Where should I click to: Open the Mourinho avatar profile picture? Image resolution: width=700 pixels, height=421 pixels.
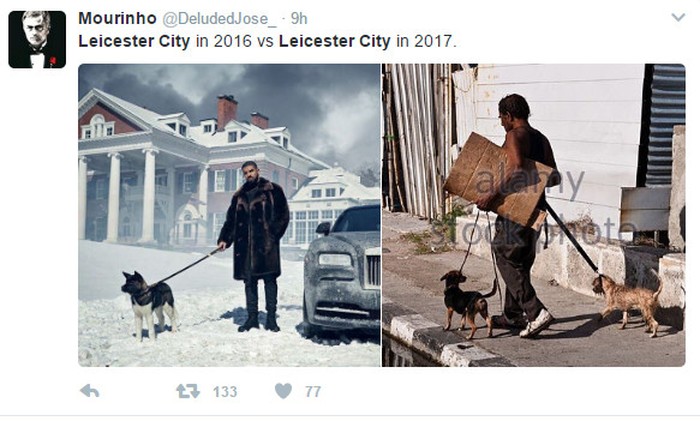coord(37,39)
